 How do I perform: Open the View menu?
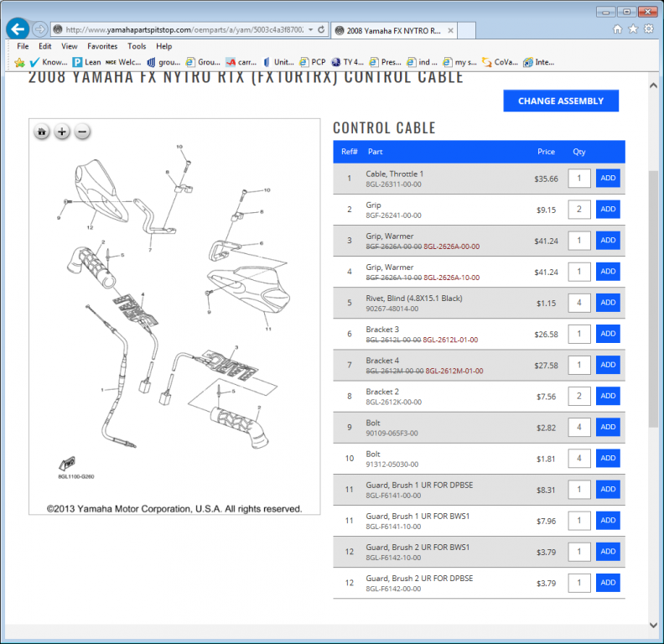point(70,46)
